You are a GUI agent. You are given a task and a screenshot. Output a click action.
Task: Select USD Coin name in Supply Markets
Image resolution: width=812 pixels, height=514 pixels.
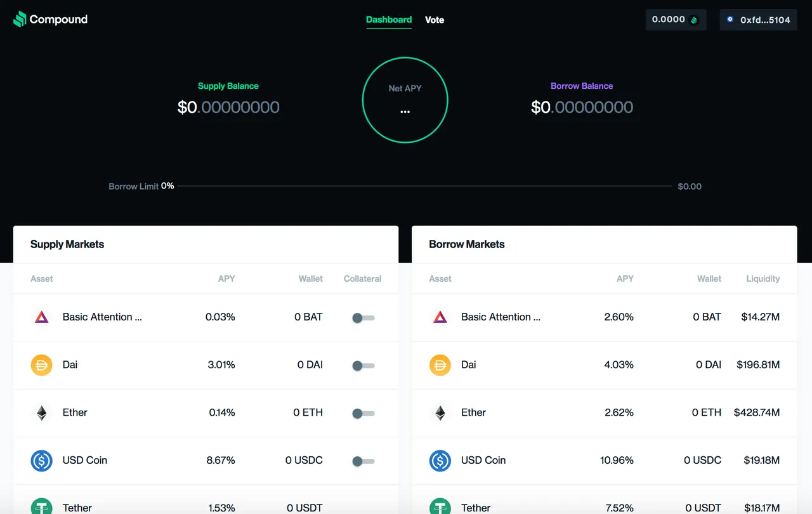[x=84, y=459]
